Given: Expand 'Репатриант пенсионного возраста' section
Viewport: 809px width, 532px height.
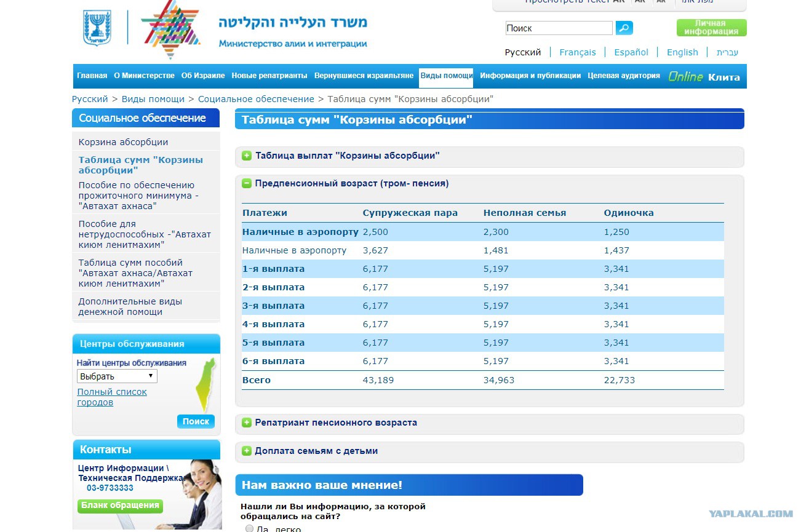Looking at the screenshot, I should 247,423.
